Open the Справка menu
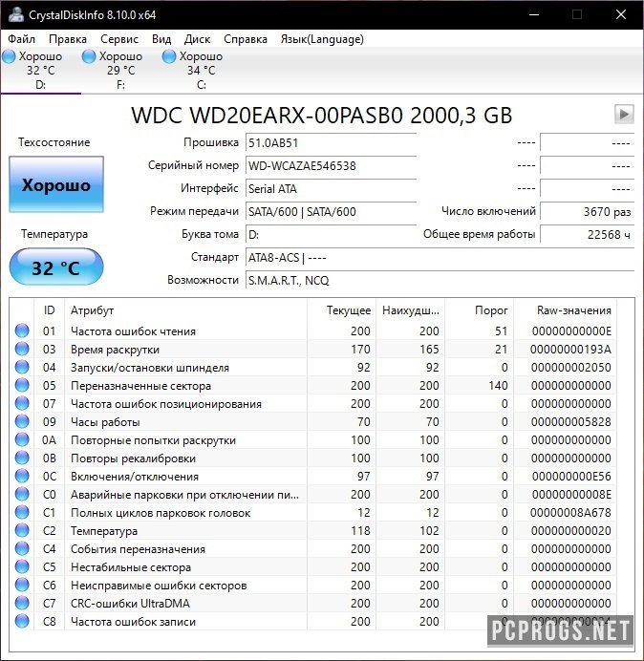The height and width of the screenshot is (661, 644). 246,39
